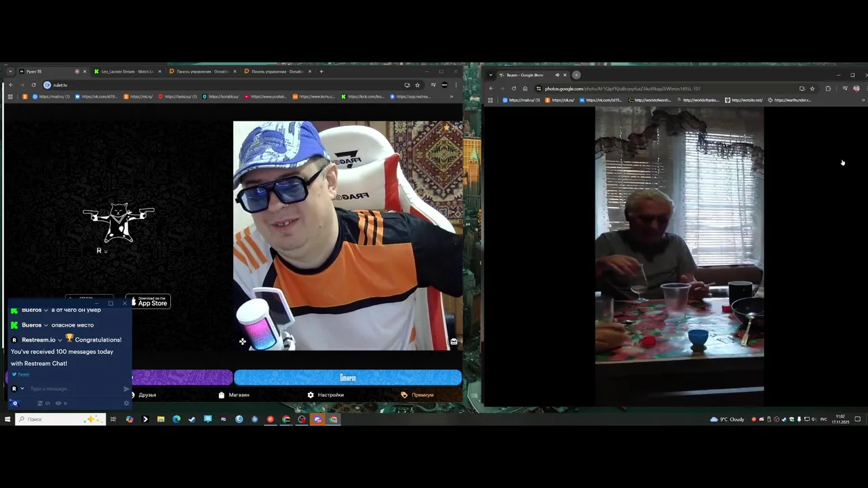This screenshot has height=488, width=868.
Task: Open Task View on the taskbar
Action: (113, 419)
